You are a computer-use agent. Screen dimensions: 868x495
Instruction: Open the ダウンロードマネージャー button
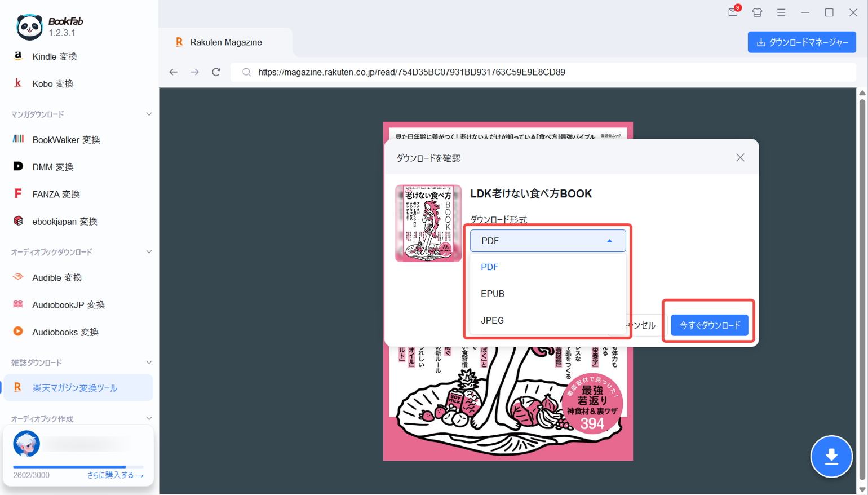801,42
